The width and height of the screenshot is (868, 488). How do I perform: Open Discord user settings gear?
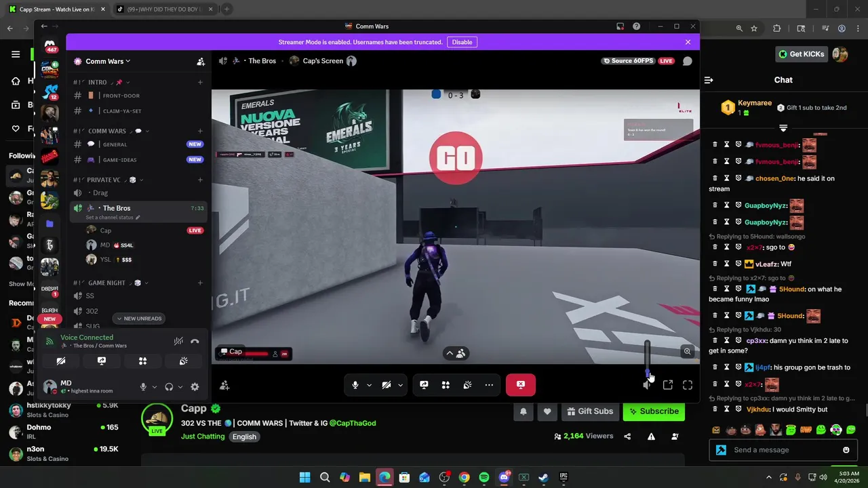[x=195, y=387]
